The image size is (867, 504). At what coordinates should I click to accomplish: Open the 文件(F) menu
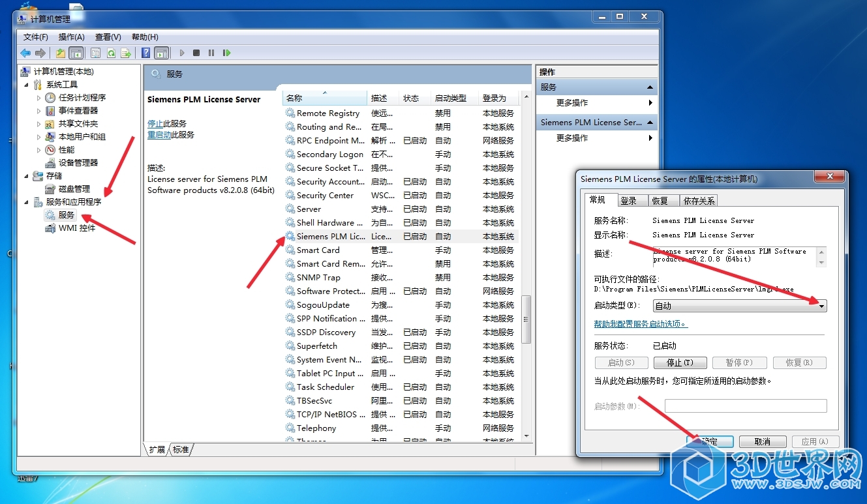point(36,37)
